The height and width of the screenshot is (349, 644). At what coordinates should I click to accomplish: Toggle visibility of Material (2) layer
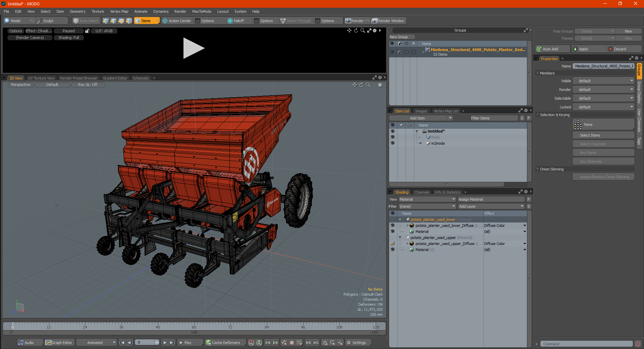point(392,250)
